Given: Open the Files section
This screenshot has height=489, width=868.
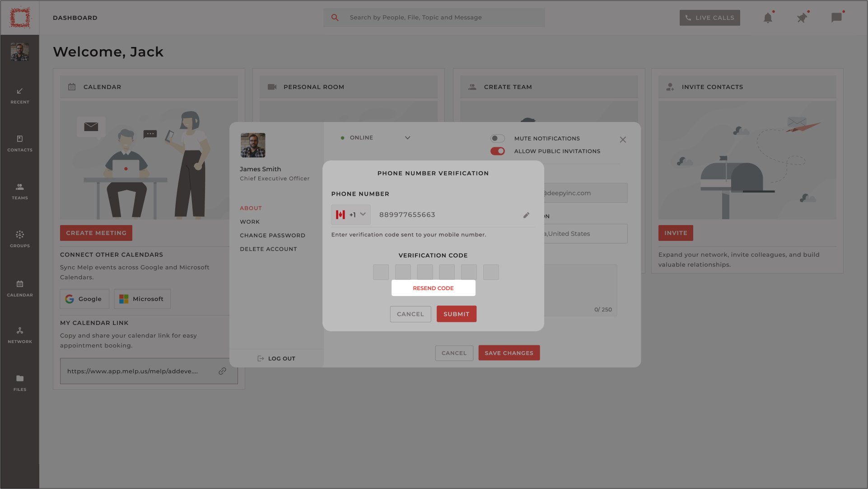Looking at the screenshot, I should (x=20, y=382).
